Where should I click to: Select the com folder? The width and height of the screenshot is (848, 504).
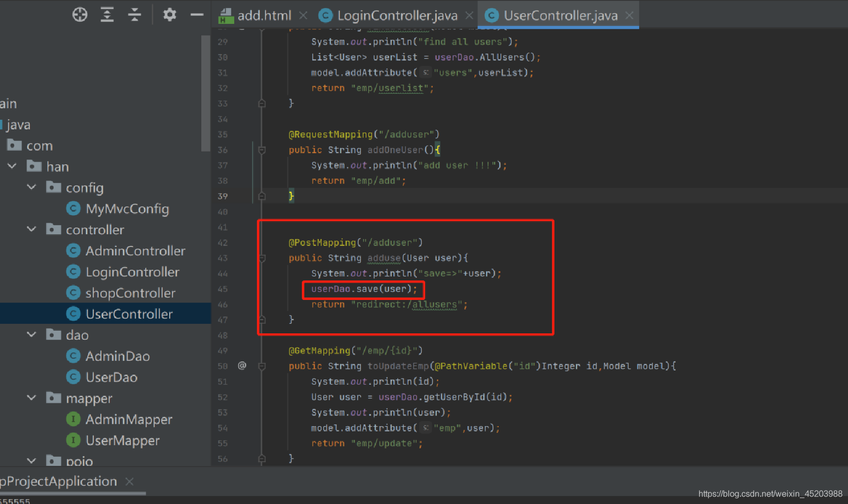click(x=40, y=145)
